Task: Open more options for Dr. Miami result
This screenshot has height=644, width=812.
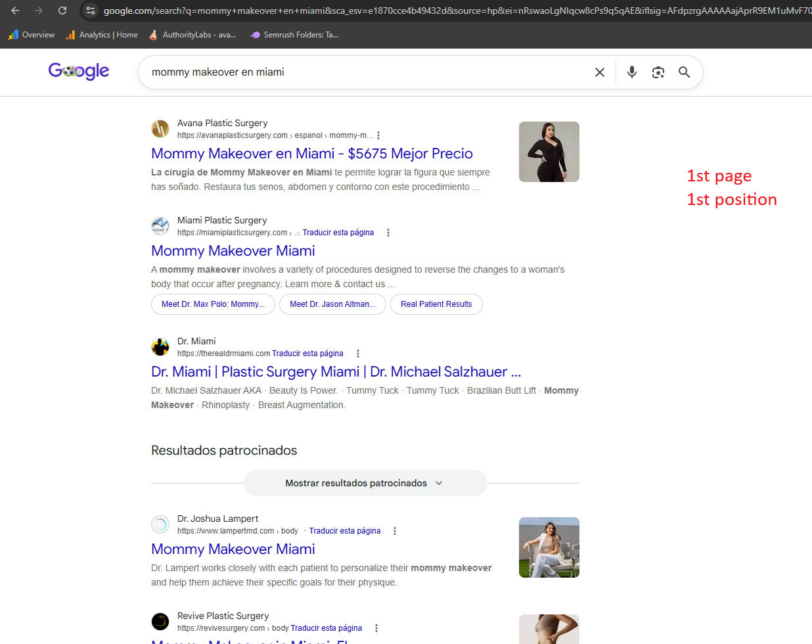Action: click(x=358, y=354)
